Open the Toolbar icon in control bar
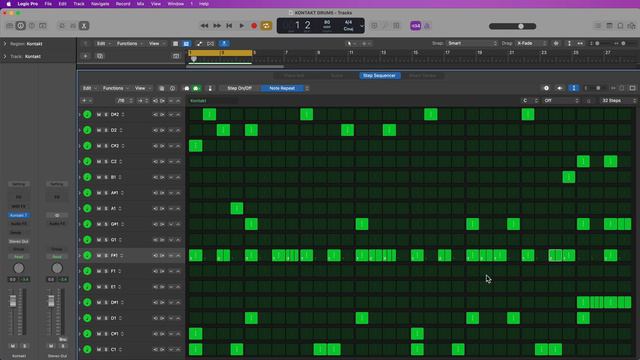This screenshot has height=360, width=640. [42, 26]
